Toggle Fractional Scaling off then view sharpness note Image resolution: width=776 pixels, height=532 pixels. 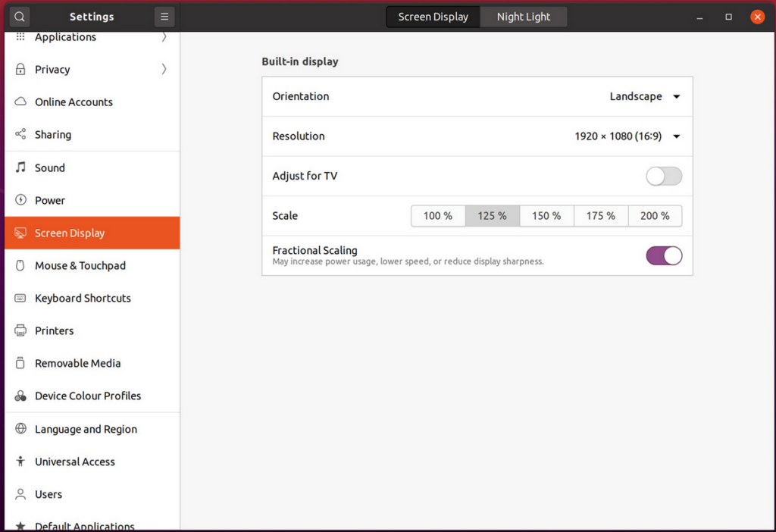tap(664, 255)
